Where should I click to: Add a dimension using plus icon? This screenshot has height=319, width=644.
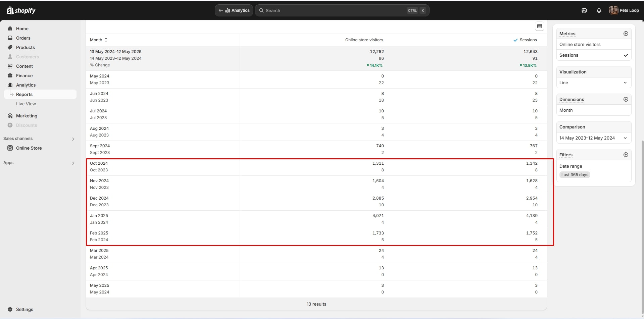tap(626, 99)
